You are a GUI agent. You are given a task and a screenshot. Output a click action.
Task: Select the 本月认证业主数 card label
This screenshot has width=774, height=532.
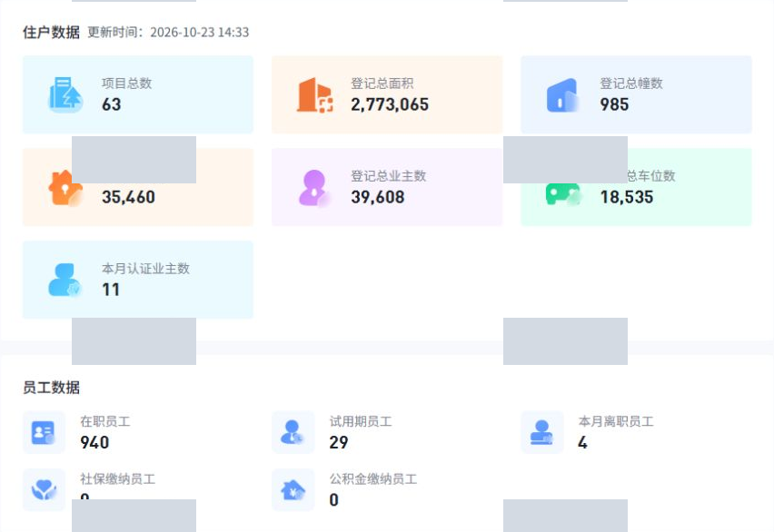pyautogui.click(x=145, y=269)
